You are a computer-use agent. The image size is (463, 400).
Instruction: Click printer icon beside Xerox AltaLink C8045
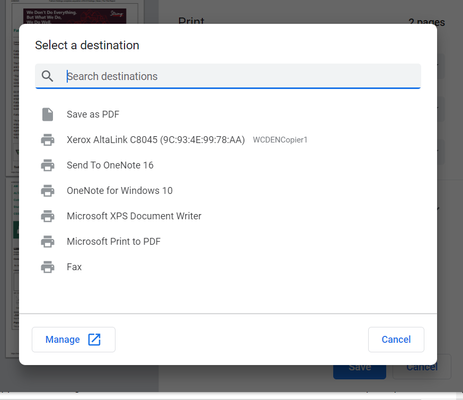coord(47,140)
